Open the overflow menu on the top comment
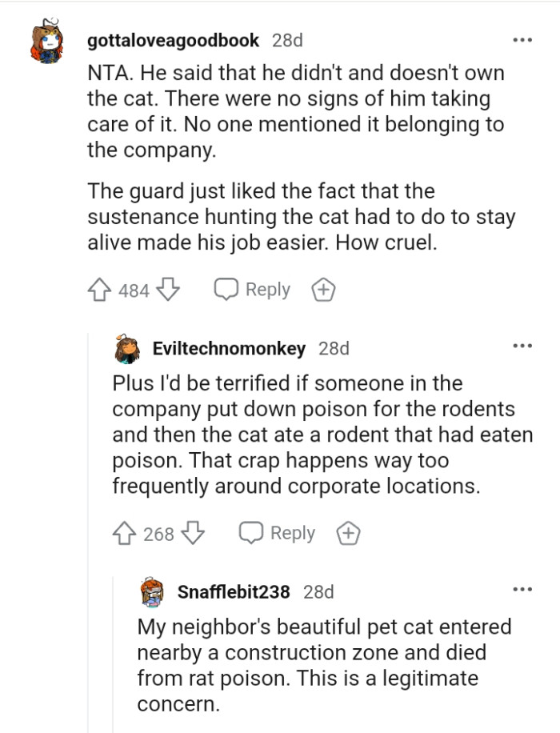Screen dimensions: 560x733 523,38
